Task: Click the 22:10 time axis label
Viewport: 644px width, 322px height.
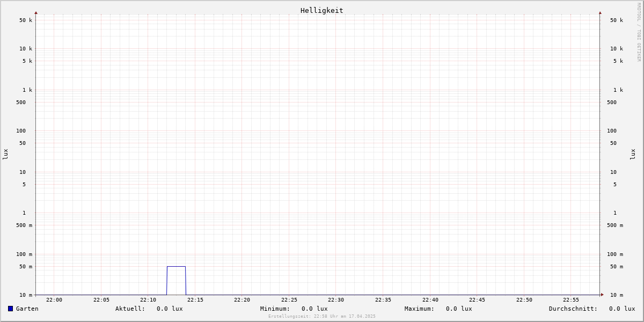Action: point(148,300)
